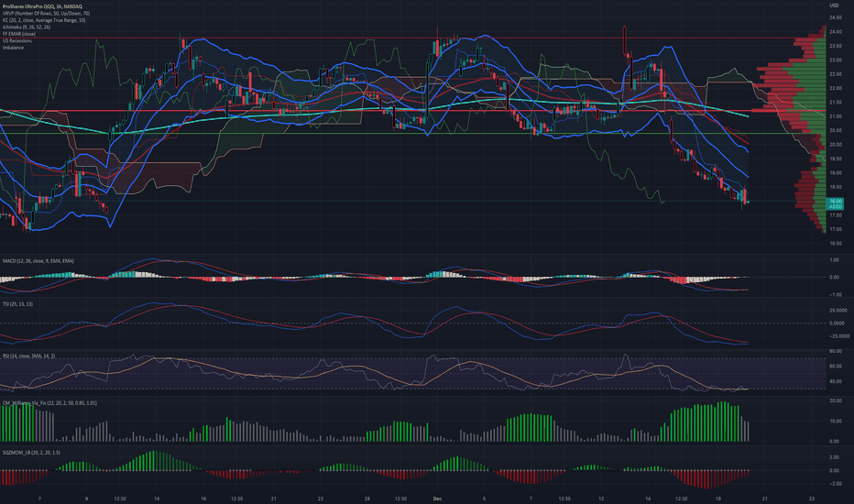Viewport: 854px width, 504px height.
Task: Select the Imbalance indicator legend
Action: (x=13, y=48)
